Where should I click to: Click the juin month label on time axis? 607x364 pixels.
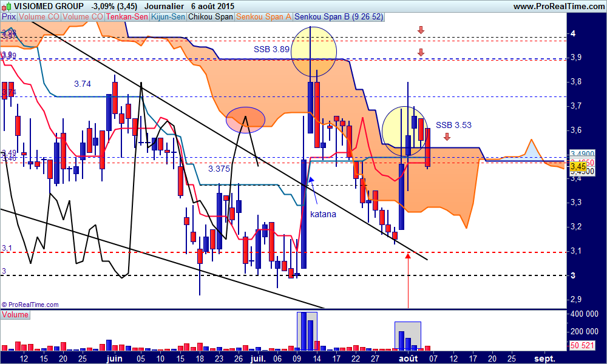[115, 359]
